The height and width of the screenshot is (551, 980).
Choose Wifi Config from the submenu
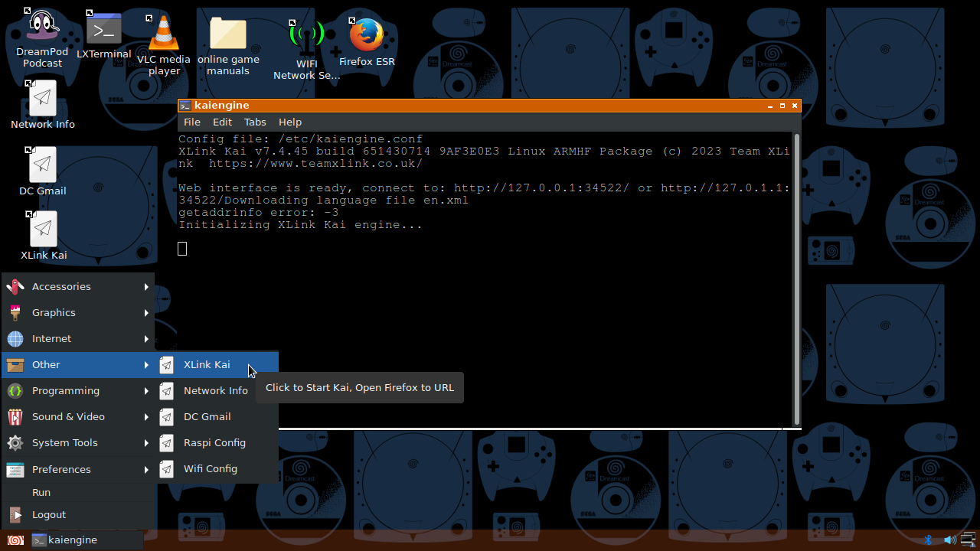(217, 469)
